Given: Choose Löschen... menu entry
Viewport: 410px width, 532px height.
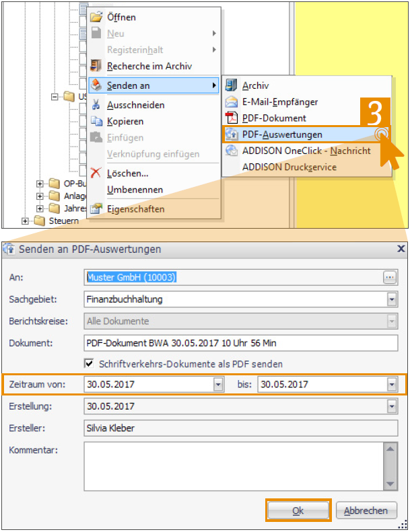Looking at the screenshot, I should (x=154, y=173).
